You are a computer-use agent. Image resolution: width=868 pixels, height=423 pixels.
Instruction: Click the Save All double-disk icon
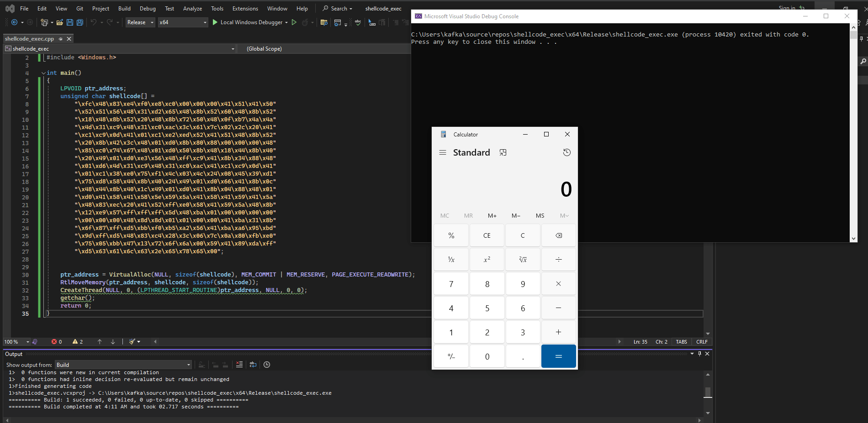tap(80, 22)
